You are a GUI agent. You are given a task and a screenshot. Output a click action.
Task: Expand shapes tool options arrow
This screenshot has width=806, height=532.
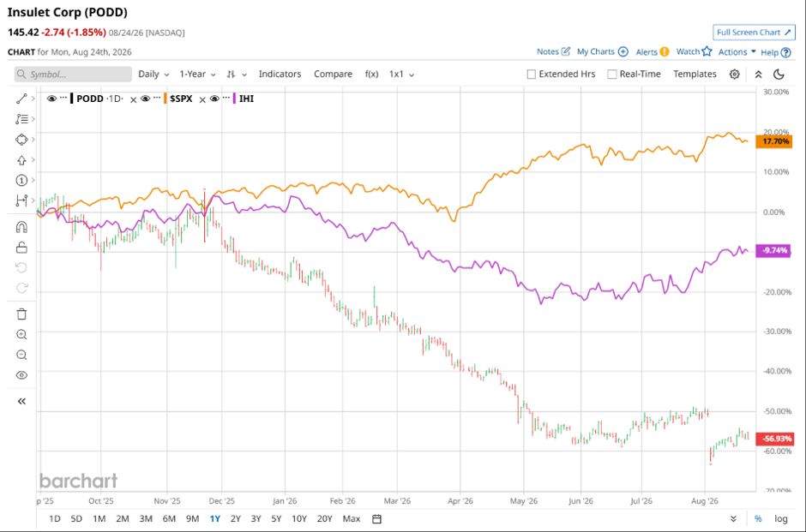33,139
